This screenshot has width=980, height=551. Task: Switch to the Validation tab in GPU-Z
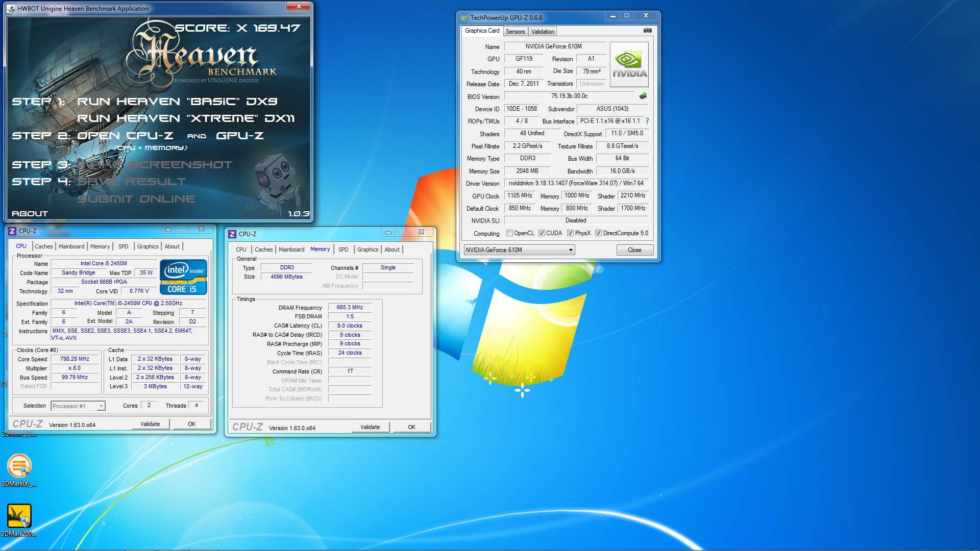pyautogui.click(x=543, y=32)
